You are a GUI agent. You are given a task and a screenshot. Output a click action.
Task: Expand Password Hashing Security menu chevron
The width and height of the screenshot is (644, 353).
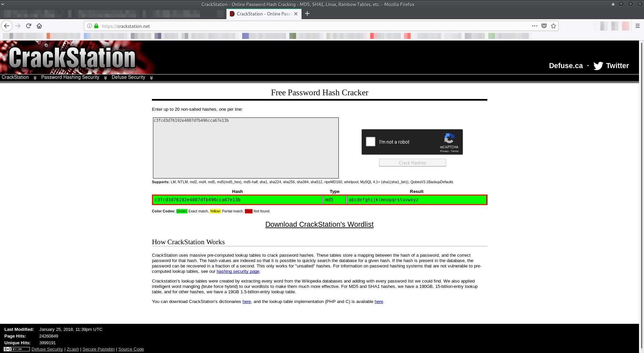(105, 78)
